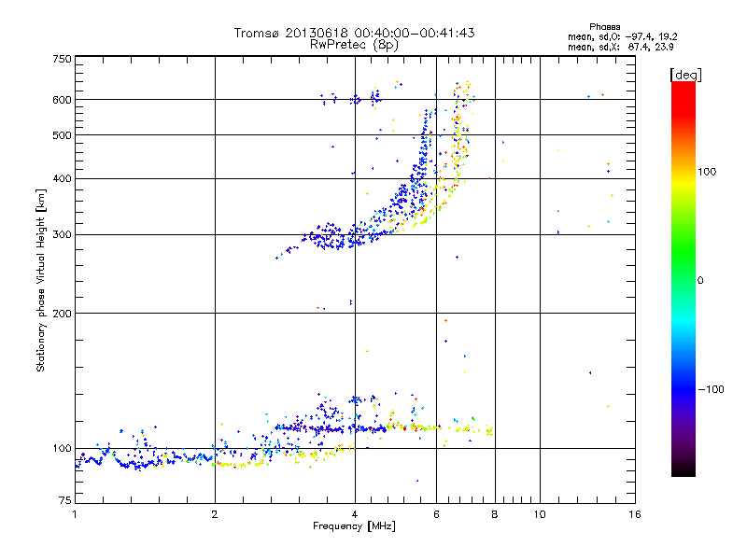Click the x-axis tick label '16'
This screenshot has width=747, height=560.
[x=635, y=514]
